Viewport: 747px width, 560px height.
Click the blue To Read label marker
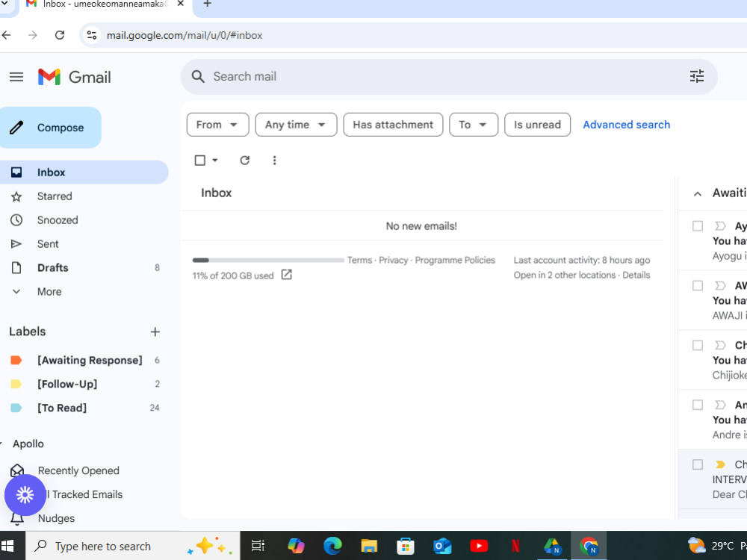pyautogui.click(x=16, y=408)
